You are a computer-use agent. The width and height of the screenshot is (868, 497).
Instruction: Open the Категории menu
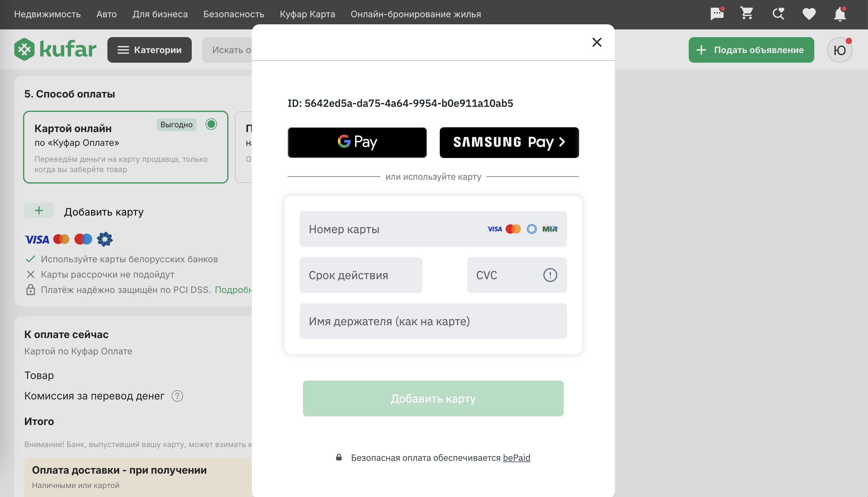point(149,50)
